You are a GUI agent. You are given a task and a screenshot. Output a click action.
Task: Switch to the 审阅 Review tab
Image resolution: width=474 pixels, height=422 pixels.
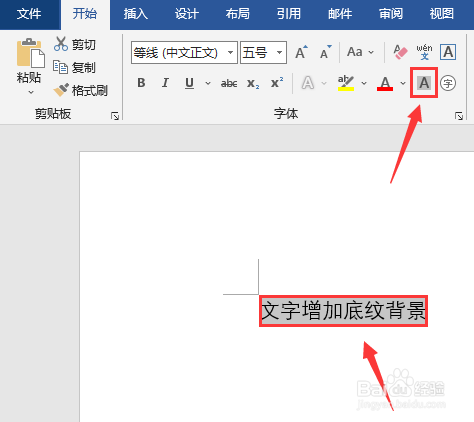(391, 14)
